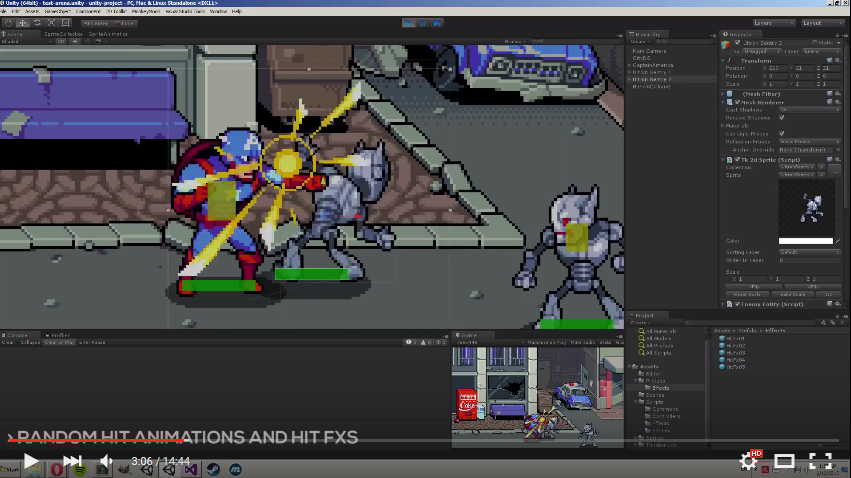851x478 pixels.
Task: Click Unity's Pause mode button
Action: 423,23
